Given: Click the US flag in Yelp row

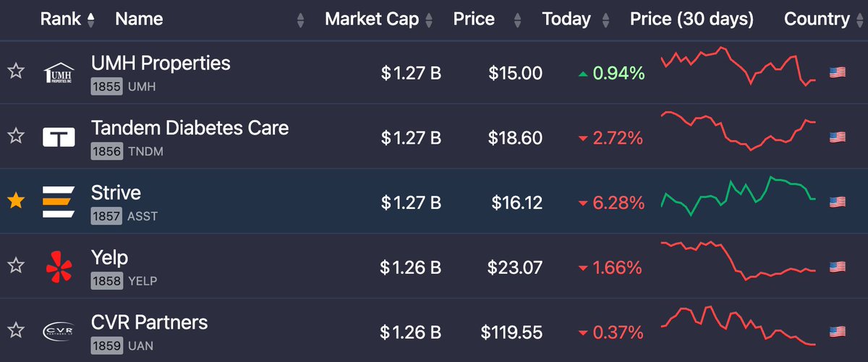Looking at the screenshot, I should tap(838, 266).
